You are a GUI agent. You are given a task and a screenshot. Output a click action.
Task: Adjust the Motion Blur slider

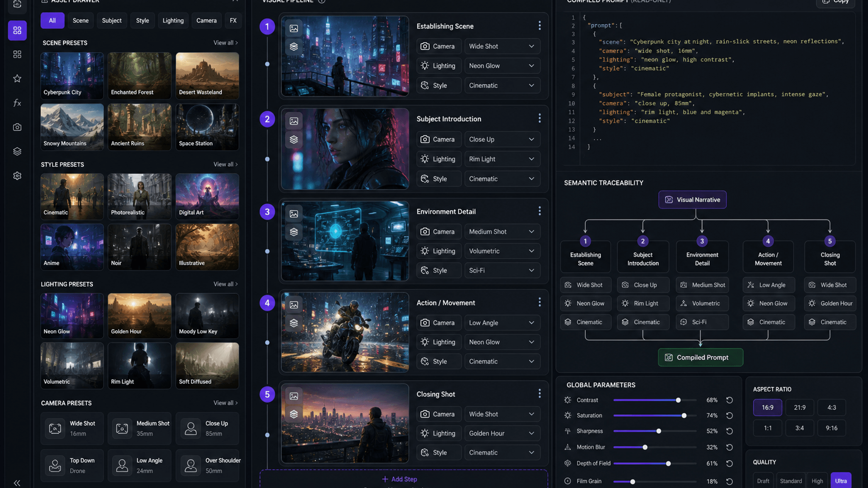pos(655,447)
